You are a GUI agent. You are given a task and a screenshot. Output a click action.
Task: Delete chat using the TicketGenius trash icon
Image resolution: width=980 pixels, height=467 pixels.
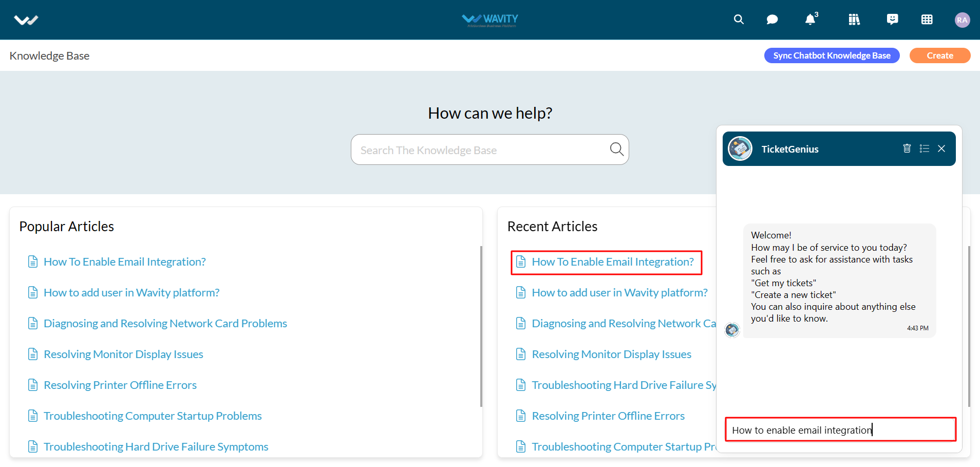click(907, 148)
